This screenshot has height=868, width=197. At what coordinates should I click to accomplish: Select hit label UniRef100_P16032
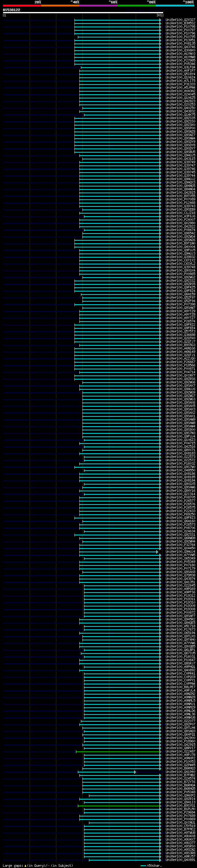(180, 464)
